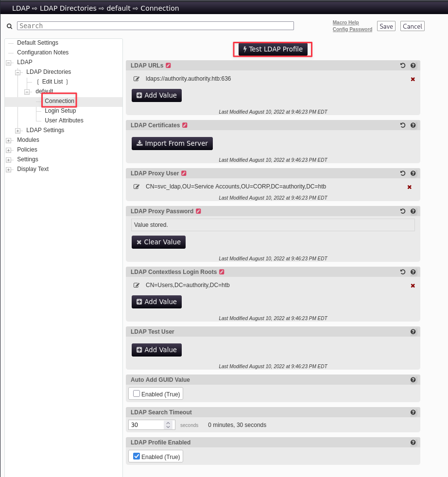The width and height of the screenshot is (448, 477).
Task: Reset LDAP URLs to default
Action: tap(403, 66)
